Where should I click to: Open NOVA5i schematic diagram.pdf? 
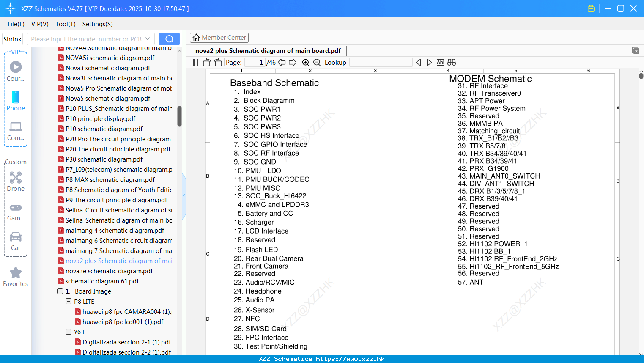tap(110, 58)
